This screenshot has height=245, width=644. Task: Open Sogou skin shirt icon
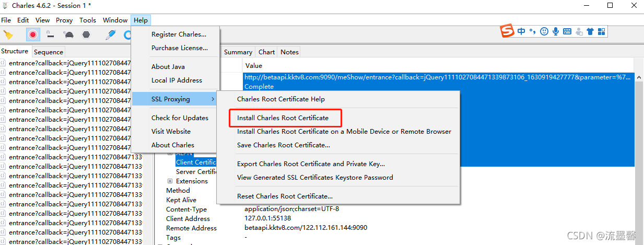point(590,32)
